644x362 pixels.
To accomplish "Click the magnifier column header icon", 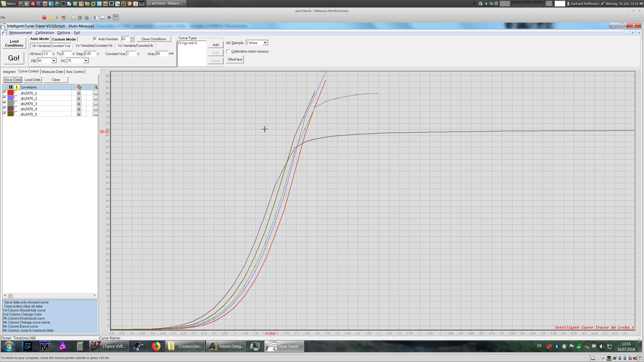I will pos(96,87).
